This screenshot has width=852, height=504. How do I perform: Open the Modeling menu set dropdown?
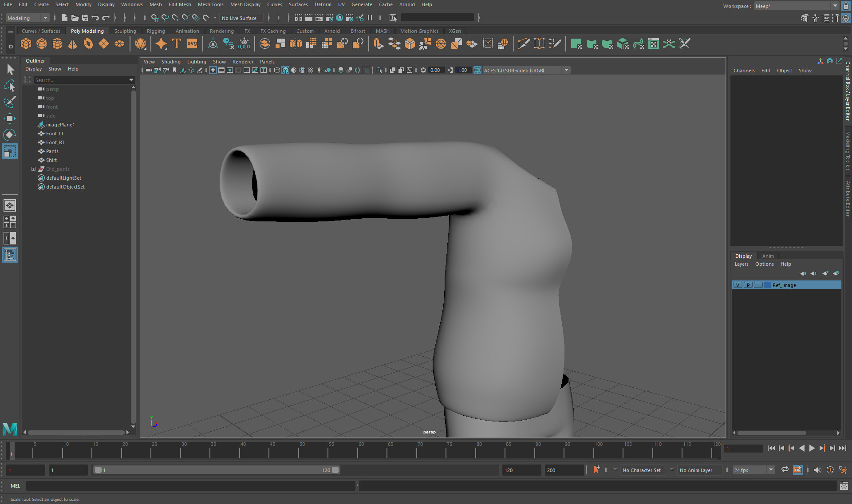(x=28, y=18)
